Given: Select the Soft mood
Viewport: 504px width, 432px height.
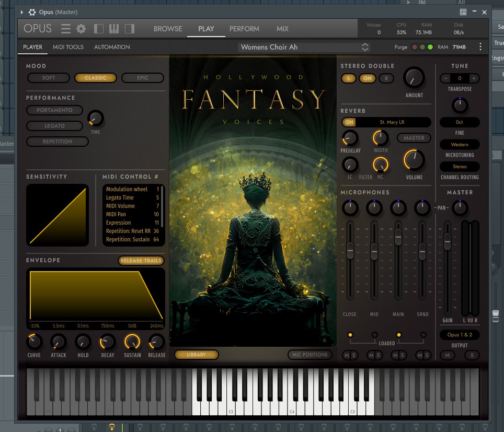Looking at the screenshot, I should coord(49,78).
